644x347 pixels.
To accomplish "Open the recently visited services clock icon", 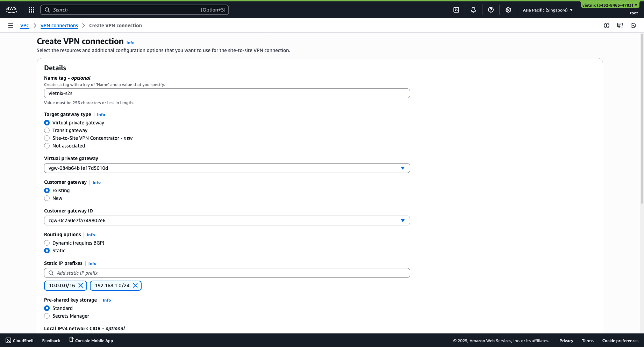I will pyautogui.click(x=633, y=25).
